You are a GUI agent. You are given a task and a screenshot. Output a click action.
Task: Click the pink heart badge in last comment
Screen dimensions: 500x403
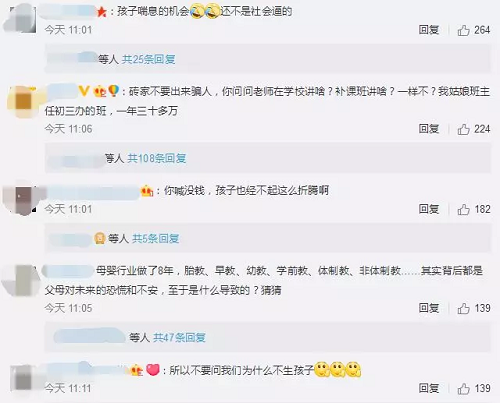click(153, 370)
